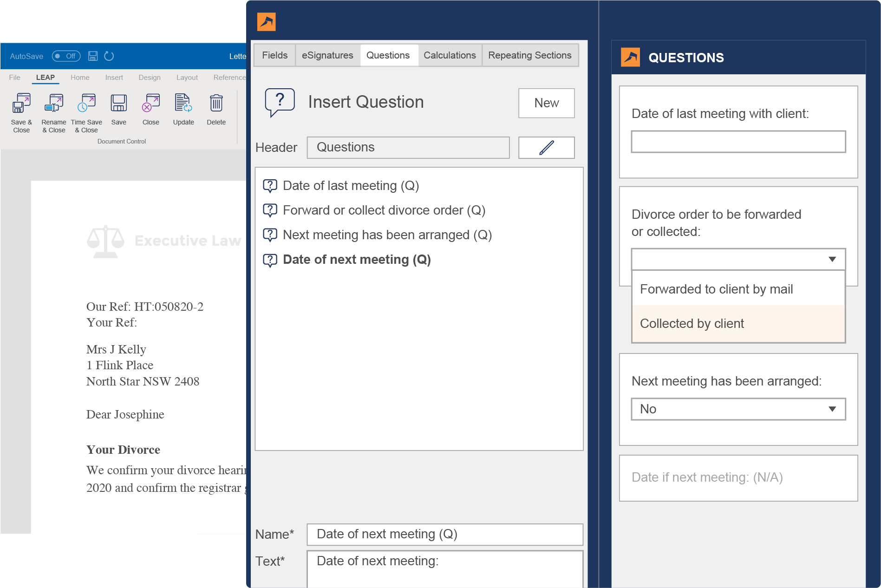Viewport: 881px width, 588px height.
Task: Click the disabled Date if next meeting box
Action: pos(738,478)
